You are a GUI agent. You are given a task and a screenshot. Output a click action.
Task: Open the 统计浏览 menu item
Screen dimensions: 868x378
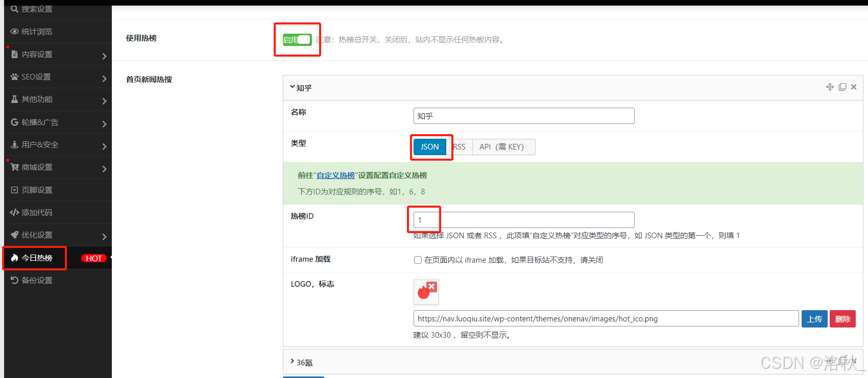[58, 32]
